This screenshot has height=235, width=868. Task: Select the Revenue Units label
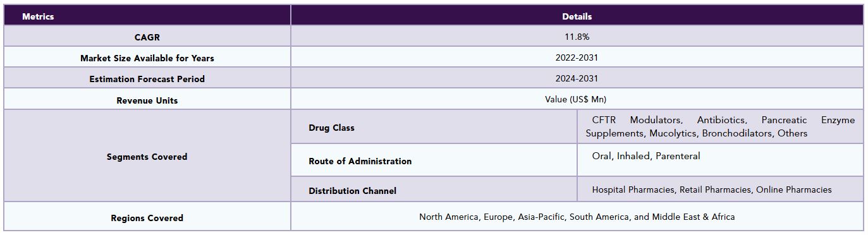147,100
